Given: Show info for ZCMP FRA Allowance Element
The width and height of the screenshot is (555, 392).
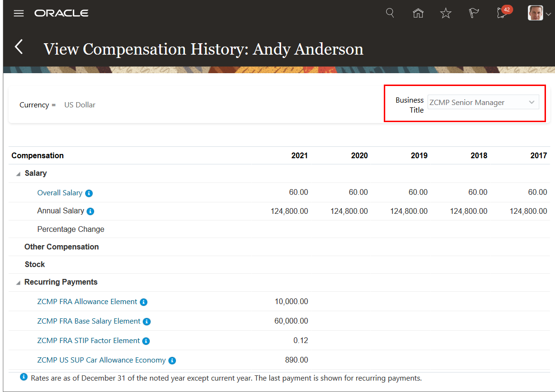Looking at the screenshot, I should tap(144, 302).
